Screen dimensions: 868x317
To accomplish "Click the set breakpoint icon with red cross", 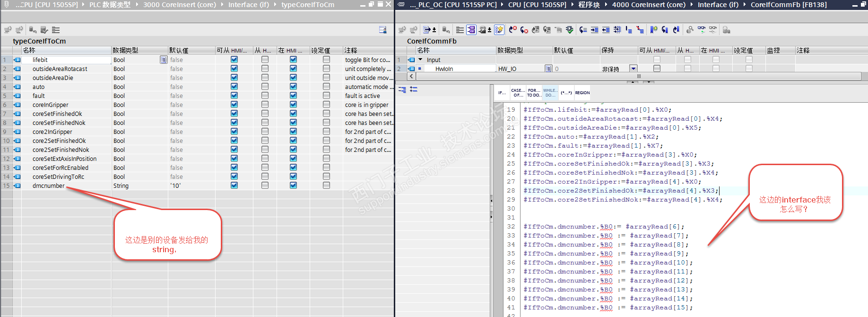I will click(512, 30).
